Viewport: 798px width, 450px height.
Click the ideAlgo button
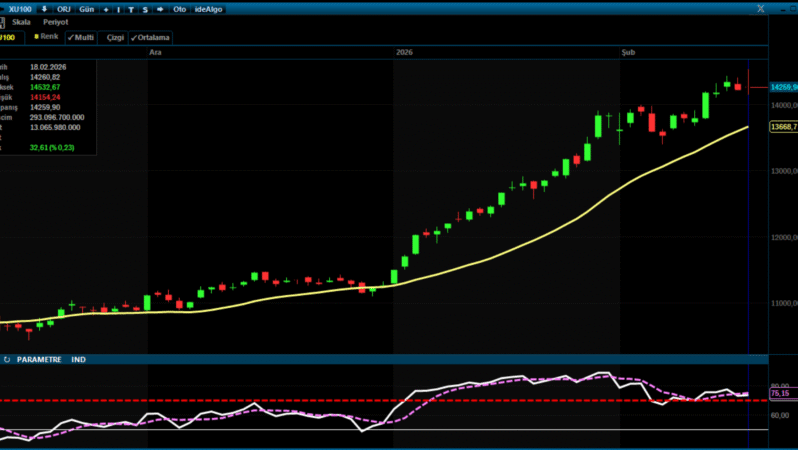tap(208, 9)
